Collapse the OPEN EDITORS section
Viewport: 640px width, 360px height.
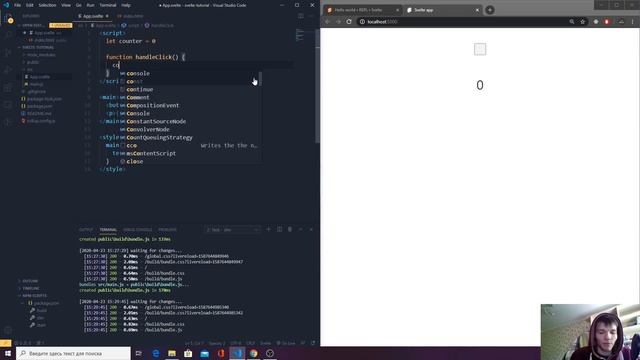pos(33,25)
